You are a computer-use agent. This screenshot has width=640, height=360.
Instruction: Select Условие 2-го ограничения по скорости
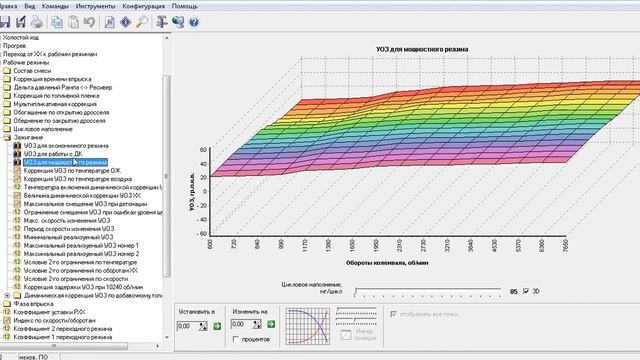76,279
